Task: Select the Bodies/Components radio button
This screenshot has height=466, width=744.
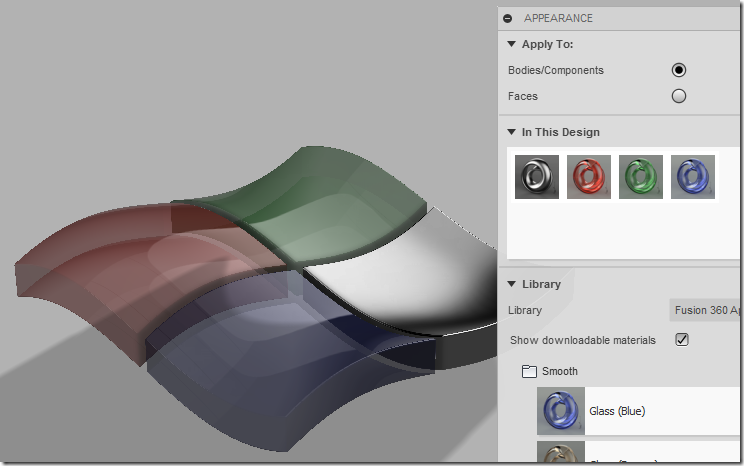Action: (x=679, y=70)
